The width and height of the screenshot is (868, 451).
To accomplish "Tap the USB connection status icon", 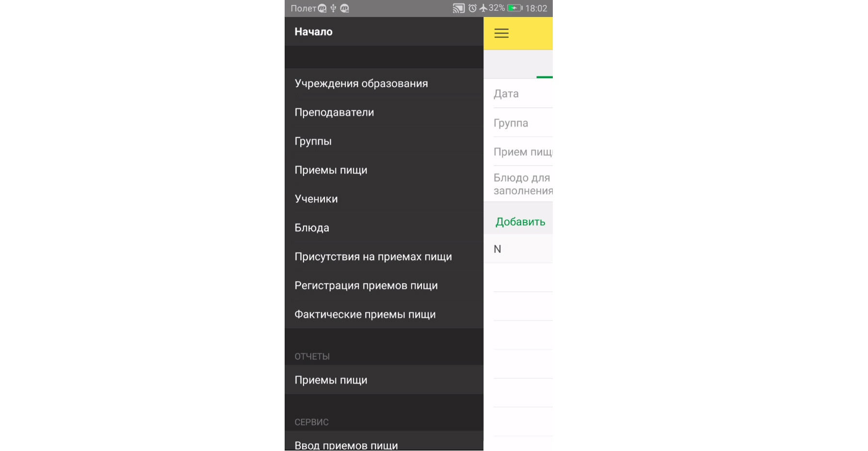I will (x=333, y=8).
